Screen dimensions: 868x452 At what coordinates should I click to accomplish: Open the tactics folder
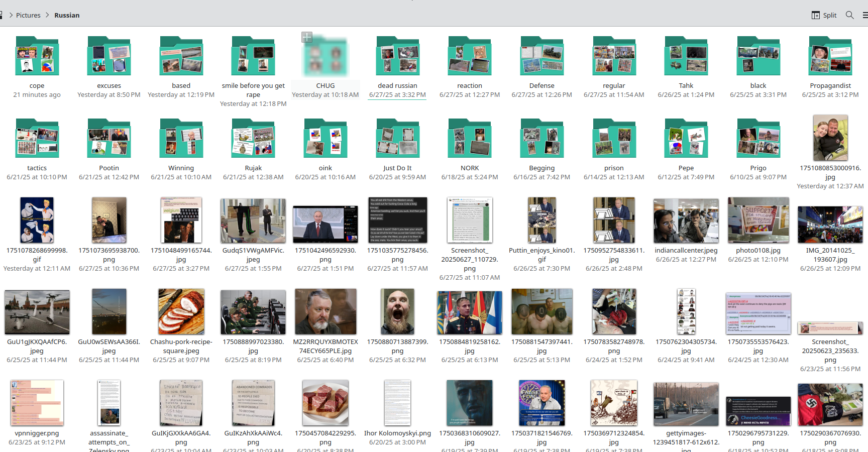click(37, 138)
